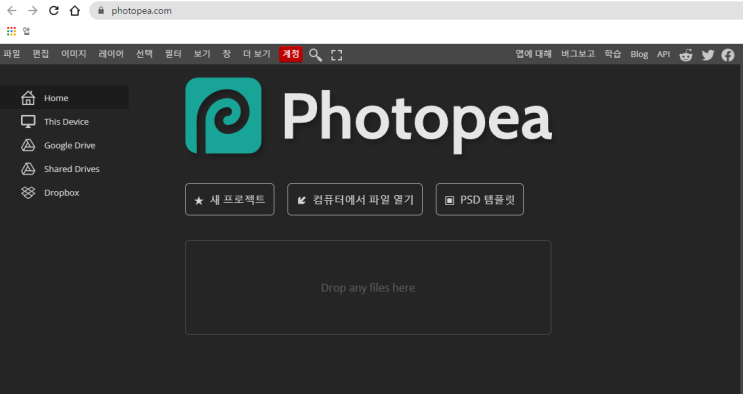Open the 이미지 menu
The height and width of the screenshot is (394, 743).
point(73,54)
